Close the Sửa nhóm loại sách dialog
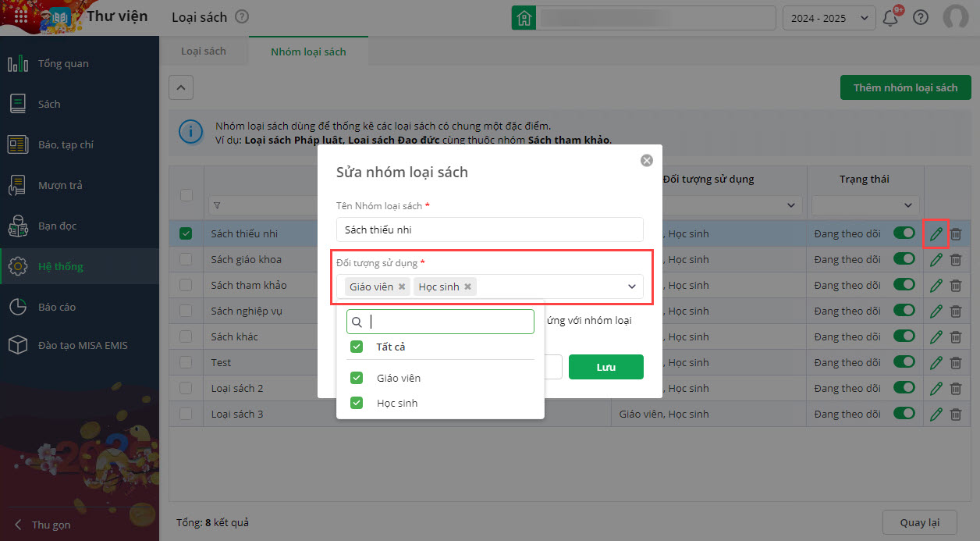 click(646, 160)
